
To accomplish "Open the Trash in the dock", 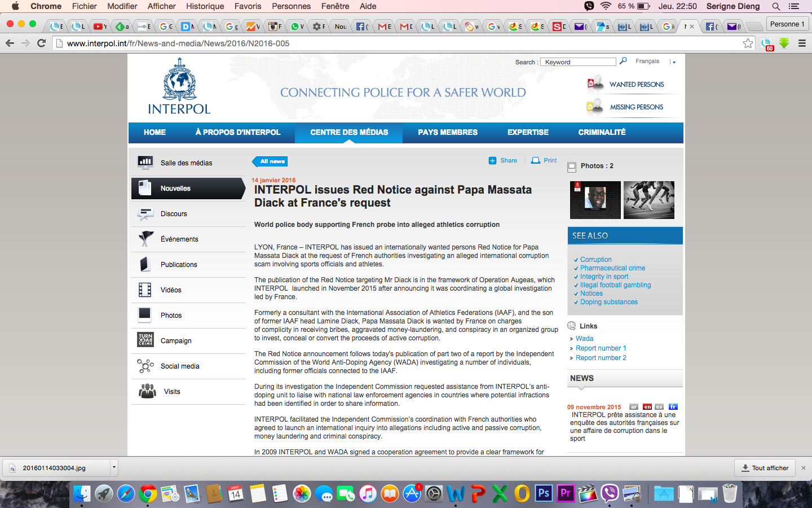I will click(730, 493).
